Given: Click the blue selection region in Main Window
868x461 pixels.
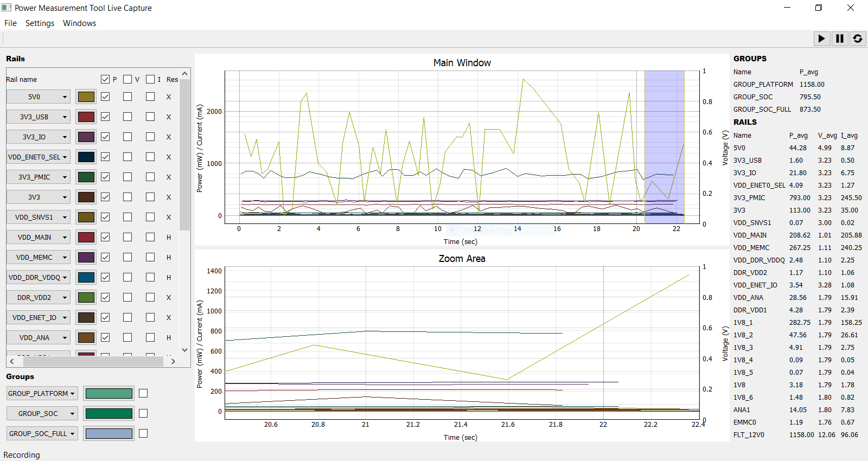Looking at the screenshot, I should tap(664, 146).
